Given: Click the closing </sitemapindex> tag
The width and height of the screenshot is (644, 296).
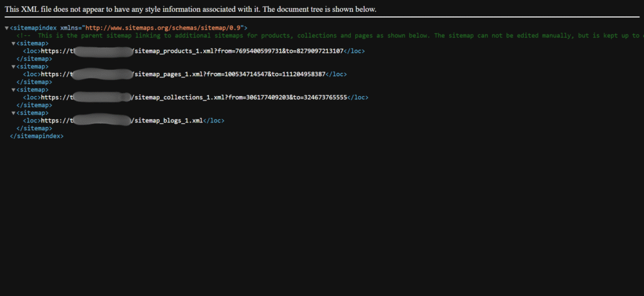Looking at the screenshot, I should click(37, 136).
